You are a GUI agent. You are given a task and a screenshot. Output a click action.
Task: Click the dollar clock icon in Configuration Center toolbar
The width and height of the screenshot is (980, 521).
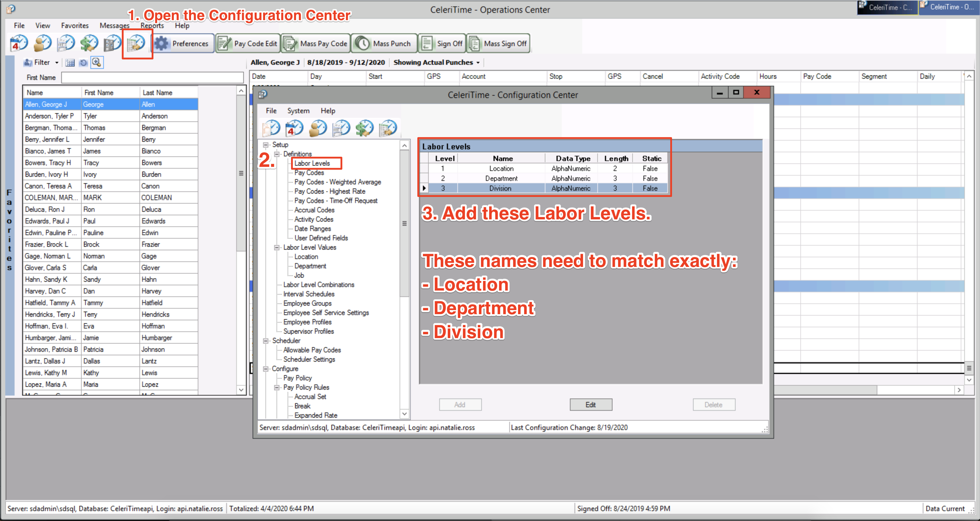[x=365, y=128]
